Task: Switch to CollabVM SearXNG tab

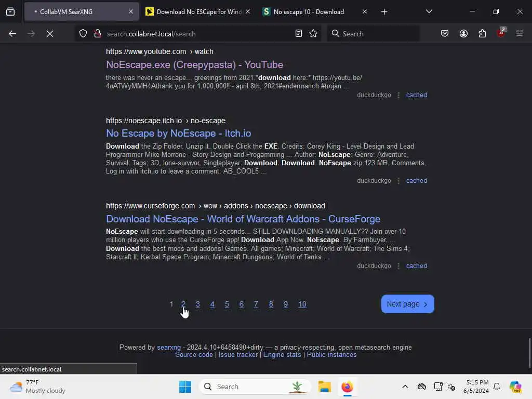Action: tap(82, 12)
